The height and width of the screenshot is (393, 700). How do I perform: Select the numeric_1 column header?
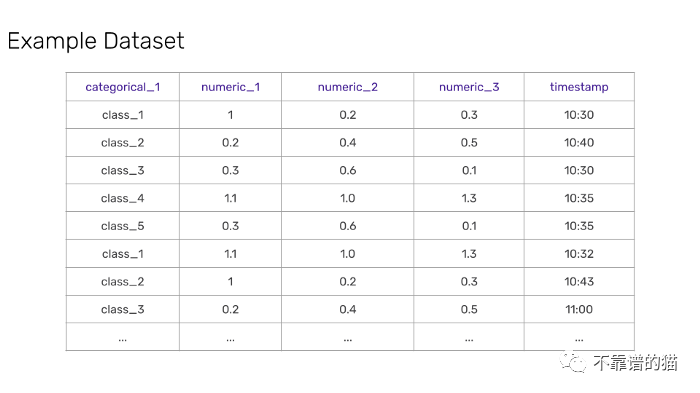click(x=230, y=87)
